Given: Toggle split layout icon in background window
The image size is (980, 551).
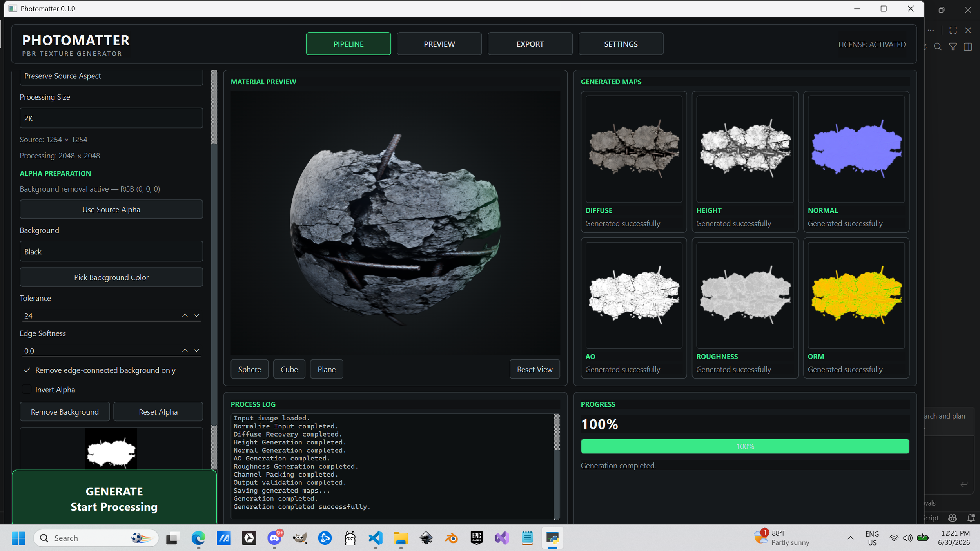Looking at the screenshot, I should tap(968, 47).
